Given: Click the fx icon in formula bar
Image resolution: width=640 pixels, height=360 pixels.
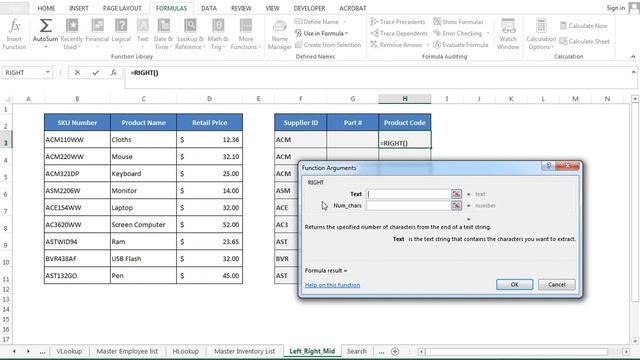Looking at the screenshot, I should [x=113, y=72].
